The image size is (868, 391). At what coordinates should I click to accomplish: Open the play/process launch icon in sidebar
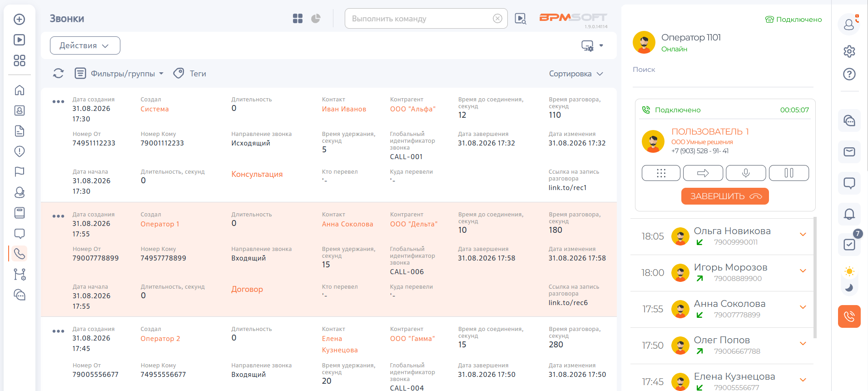pyautogui.click(x=20, y=40)
